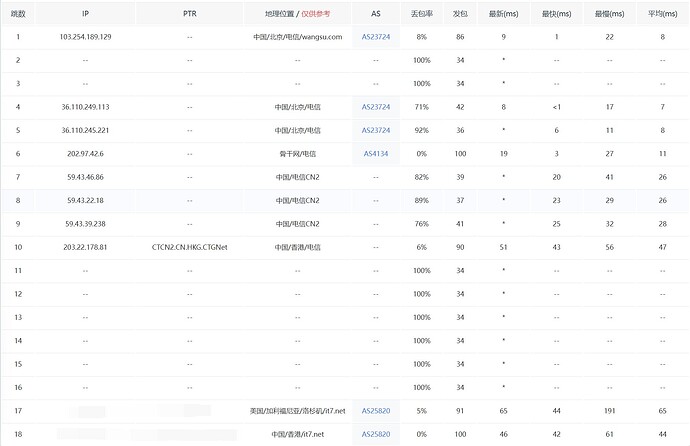This screenshot has height=446, width=690.
Task: Click 82% packet loss in hop 7
Action: coord(422,177)
